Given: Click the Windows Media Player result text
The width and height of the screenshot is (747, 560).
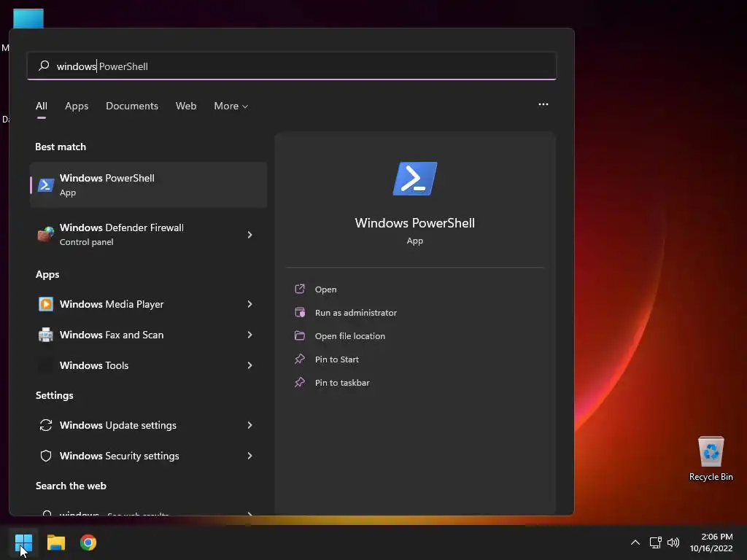Looking at the screenshot, I should [x=112, y=304].
